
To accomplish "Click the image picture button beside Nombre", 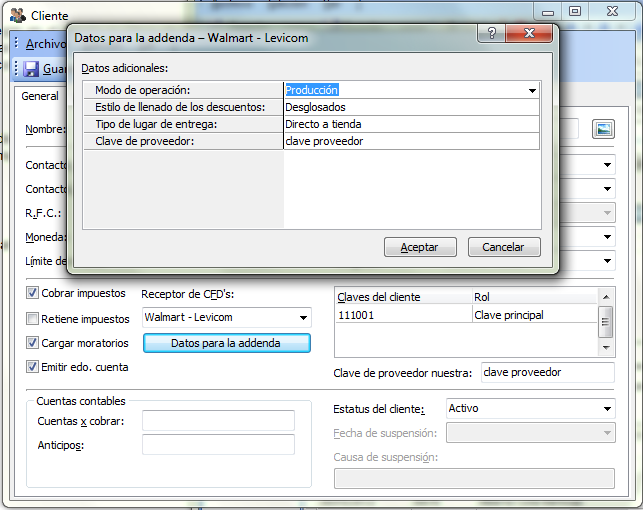I will point(603,130).
